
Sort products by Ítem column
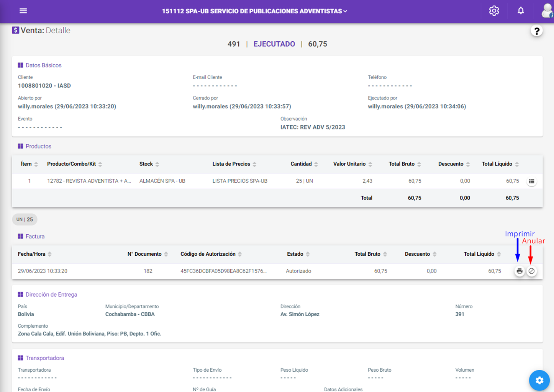(30, 164)
